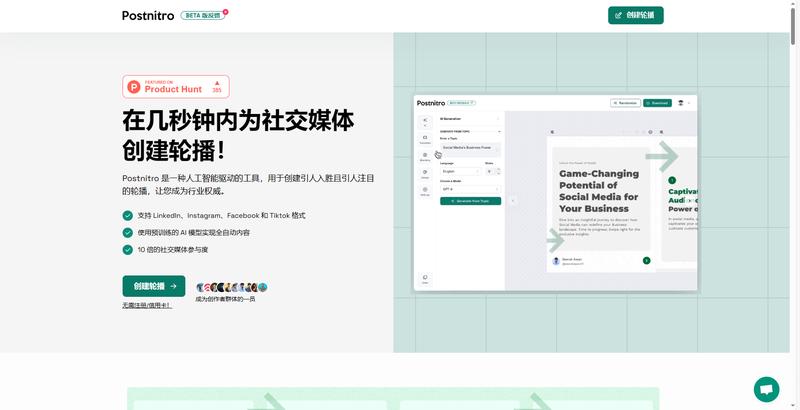800x410 pixels.
Task: Click the vertical page scrollbar thumb
Action: pos(795,25)
